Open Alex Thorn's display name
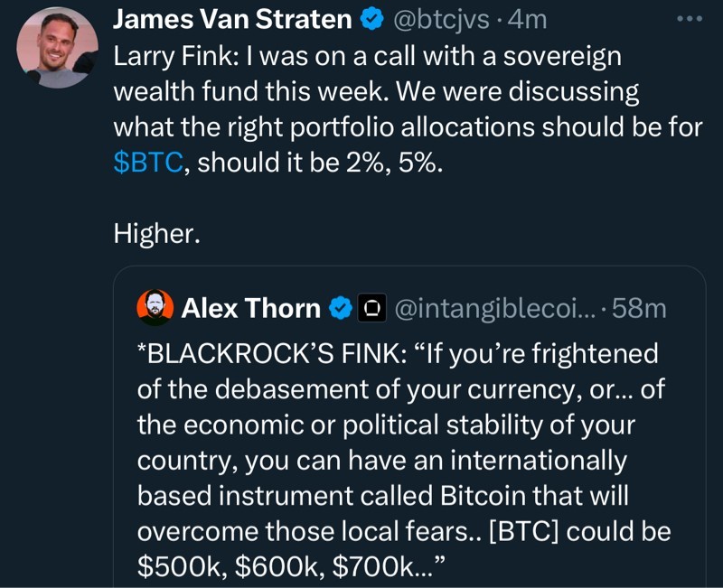This screenshot has width=723, height=588. point(251,309)
